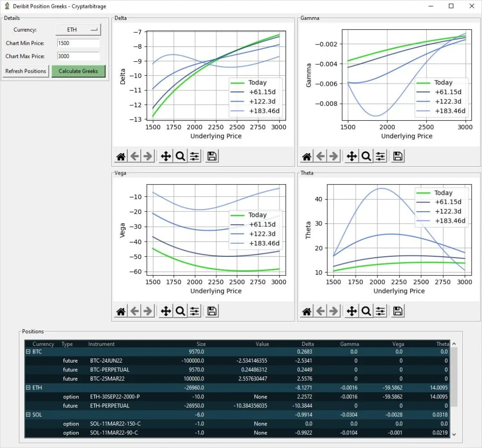Activate pan tool on Vega chart
The width and height of the screenshot is (482, 448).
(x=166, y=311)
